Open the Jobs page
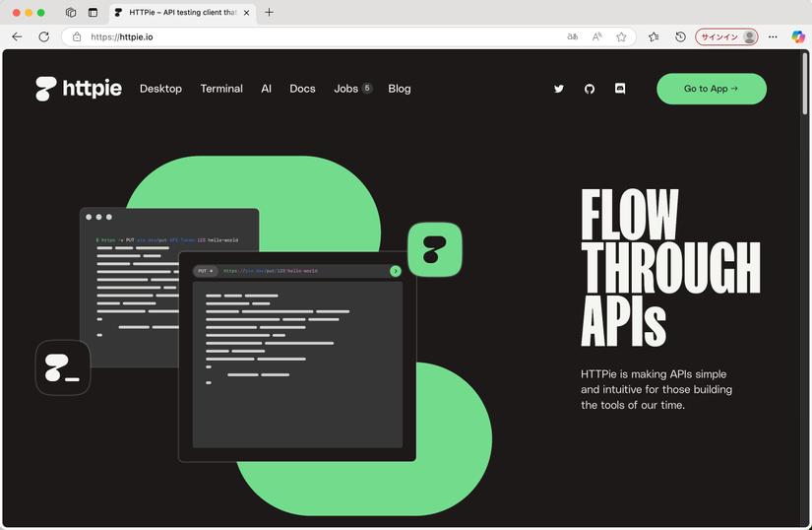 tap(345, 89)
